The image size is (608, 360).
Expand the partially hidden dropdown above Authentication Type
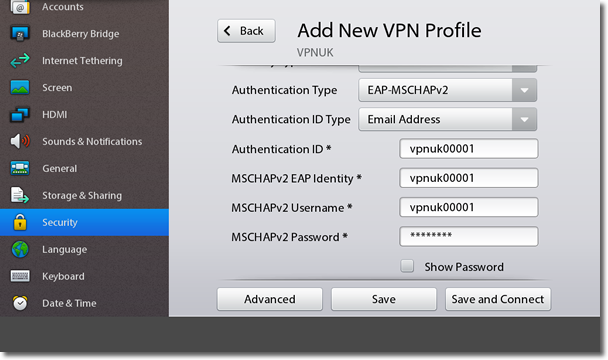click(x=447, y=68)
